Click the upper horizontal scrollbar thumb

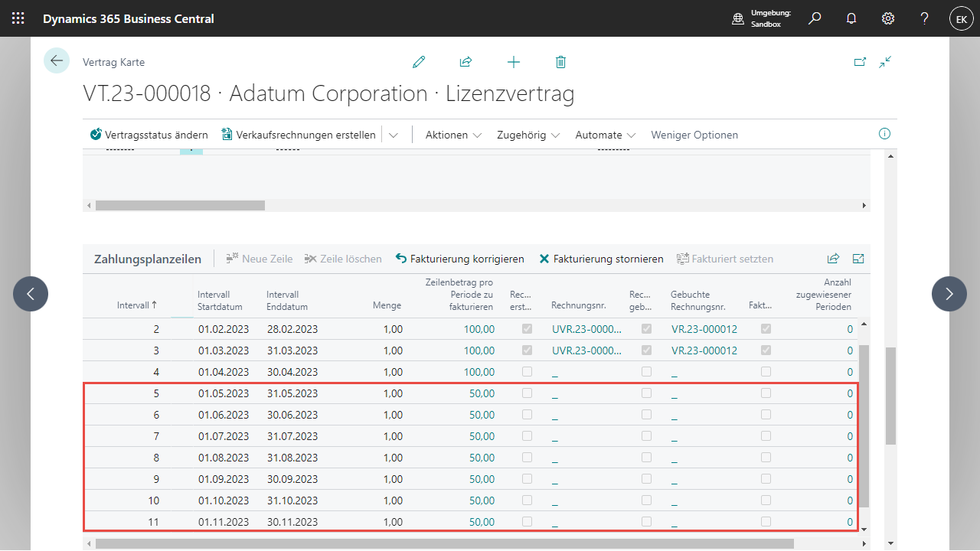tap(180, 205)
